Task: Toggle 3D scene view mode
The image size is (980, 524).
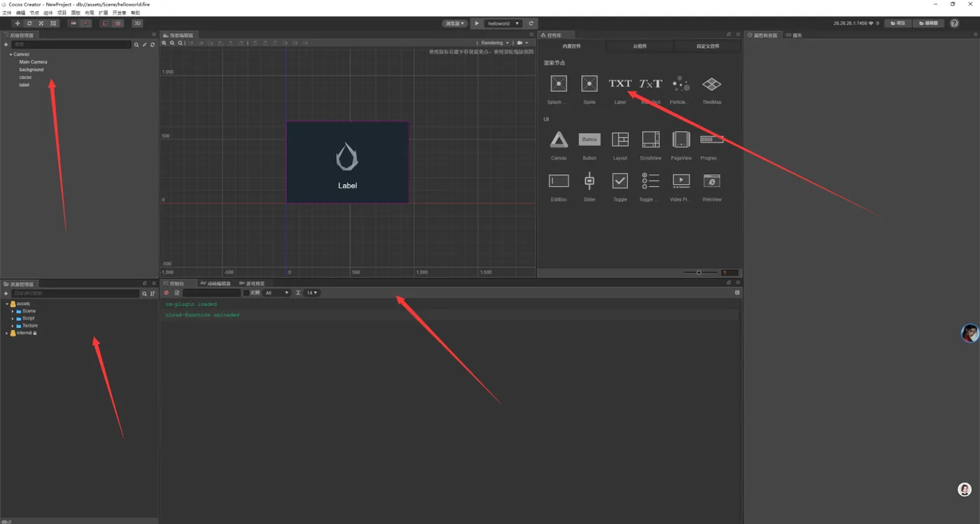Action: [x=137, y=23]
